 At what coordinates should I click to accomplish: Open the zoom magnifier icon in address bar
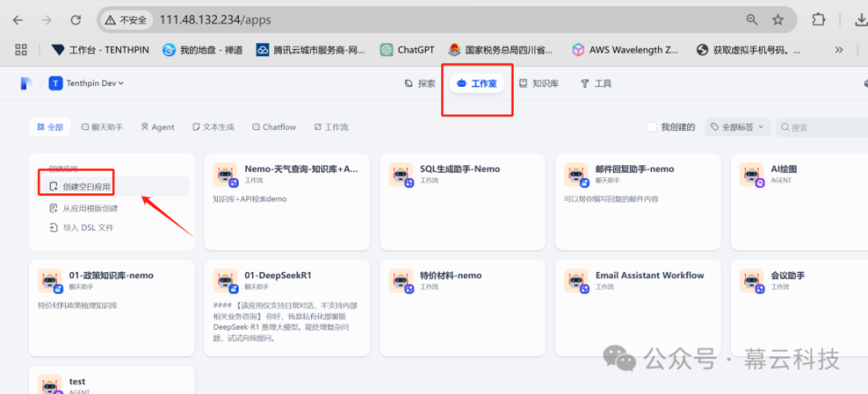(x=751, y=20)
